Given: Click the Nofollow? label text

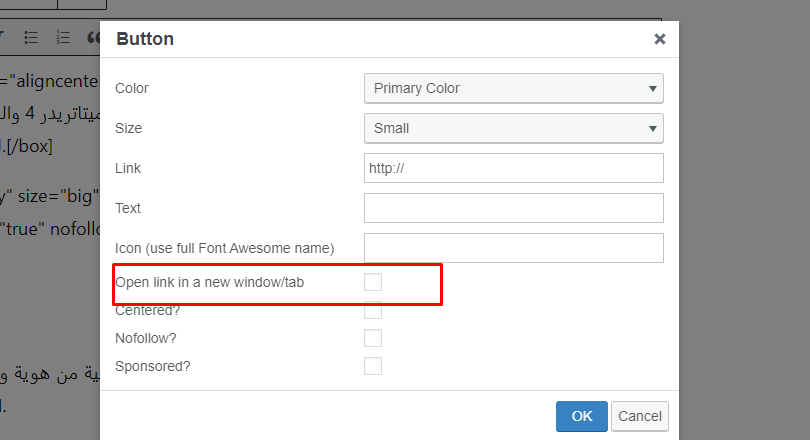Looking at the screenshot, I should 146,338.
